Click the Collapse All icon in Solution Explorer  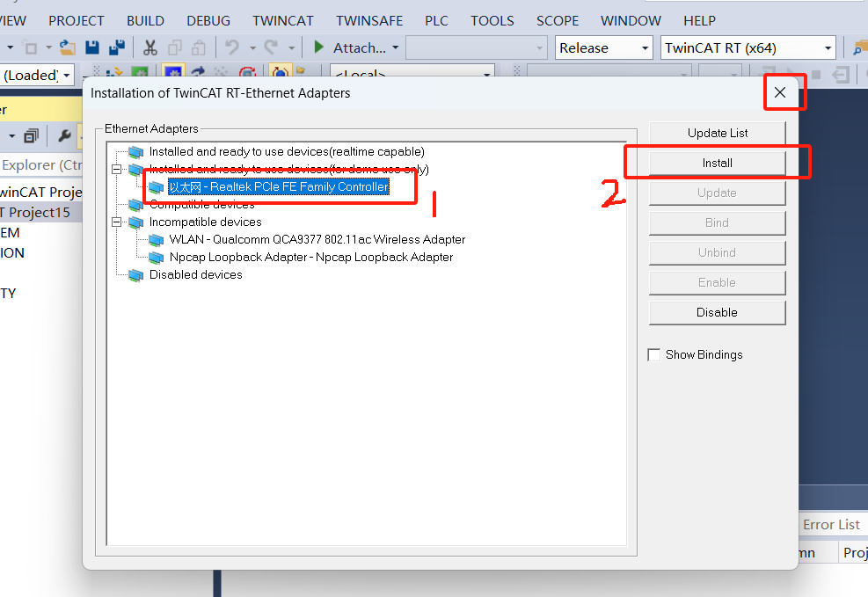point(31,135)
